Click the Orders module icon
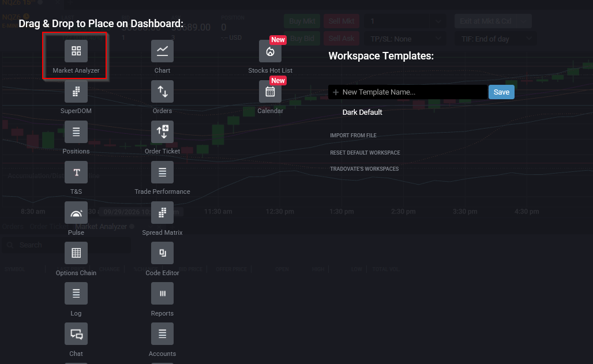593x364 pixels. coord(162,91)
